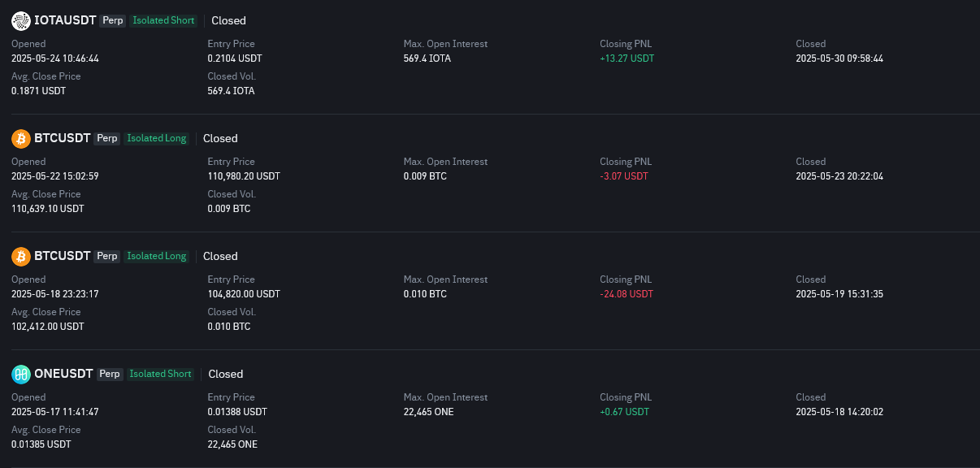
Task: Click the Perp badge next to ONEUSDT
Action: pyautogui.click(x=110, y=374)
